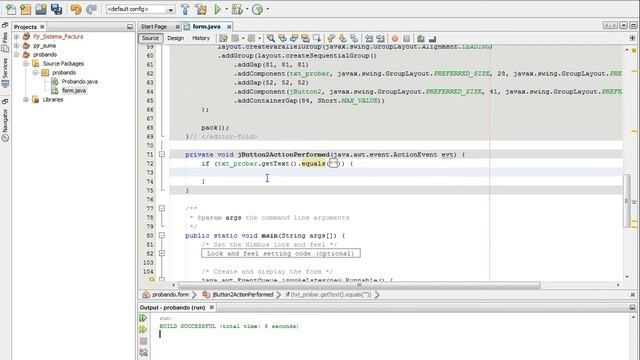Click the Shift Line Right icon
This screenshot has width=640, height=360.
[x=380, y=38]
